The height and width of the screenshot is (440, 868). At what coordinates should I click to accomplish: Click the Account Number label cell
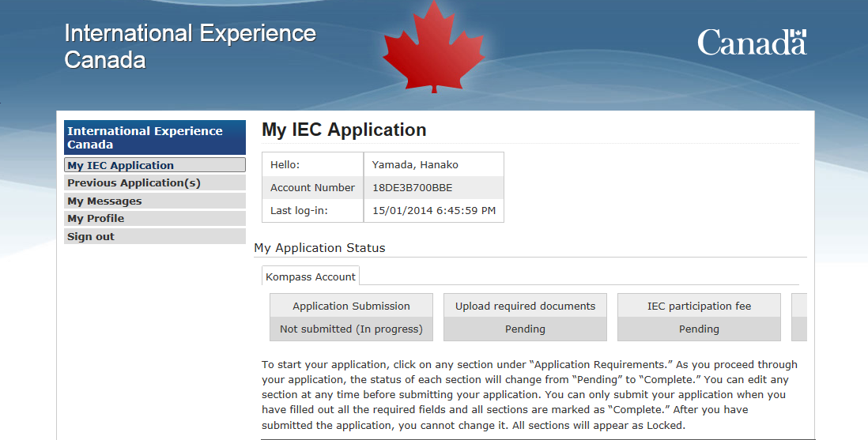point(313,188)
